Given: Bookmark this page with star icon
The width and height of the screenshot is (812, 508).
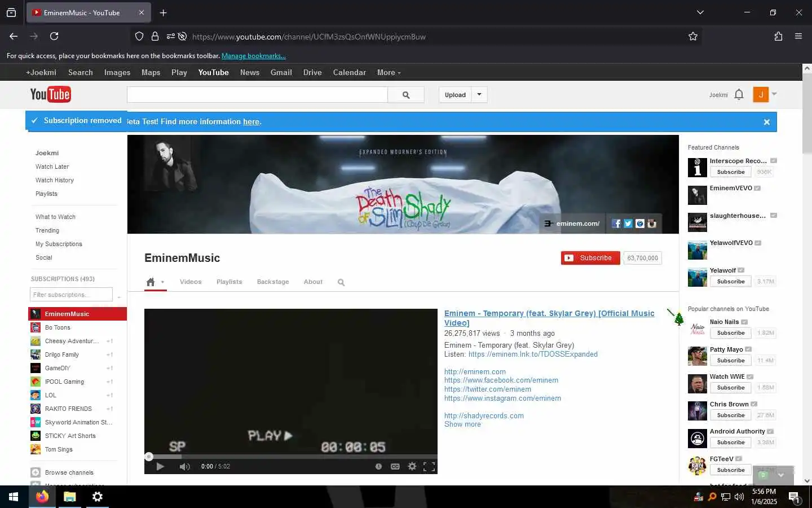Looking at the screenshot, I should point(693,36).
